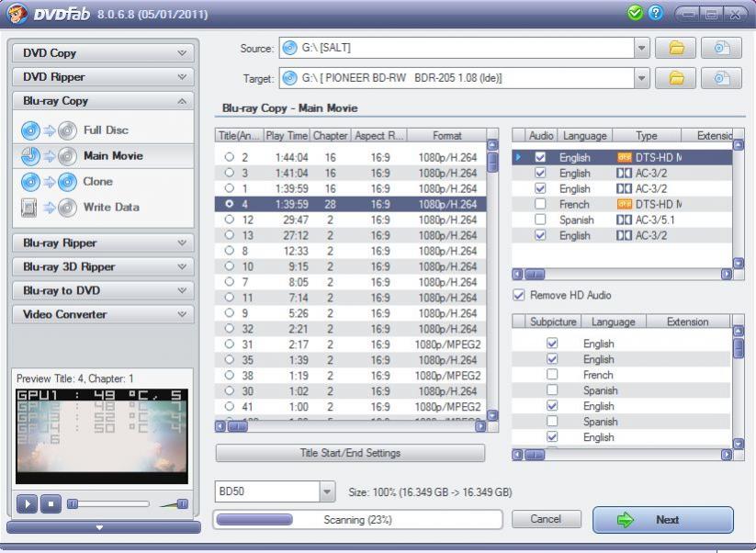Expand the DVD Ripper section
The width and height of the screenshot is (756, 553).
pos(103,76)
